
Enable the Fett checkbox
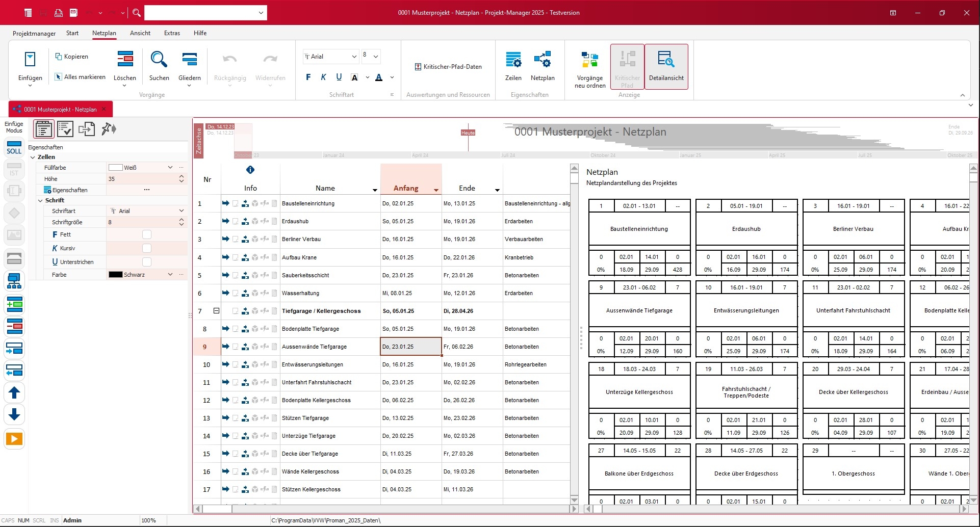point(147,234)
